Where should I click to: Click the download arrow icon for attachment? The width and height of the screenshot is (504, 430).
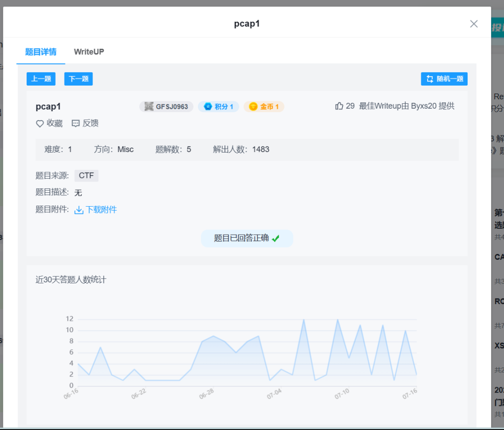[x=79, y=210]
